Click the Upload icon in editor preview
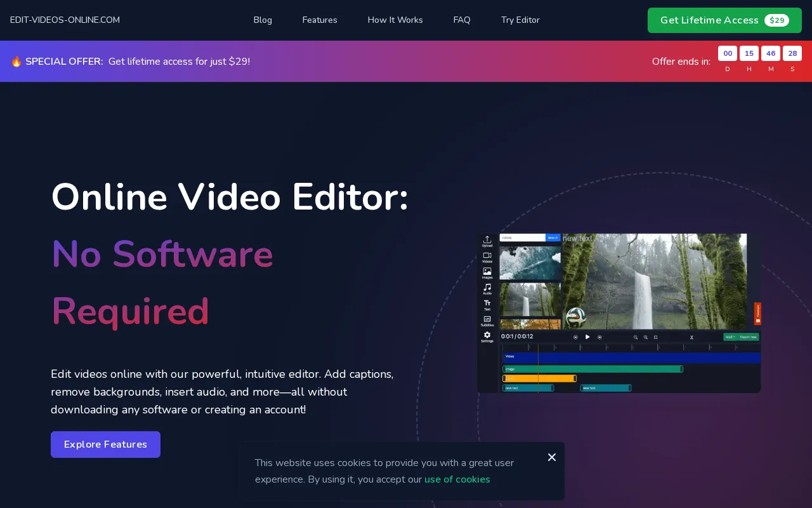Screen dimensions: 812x508 tap(487, 239)
